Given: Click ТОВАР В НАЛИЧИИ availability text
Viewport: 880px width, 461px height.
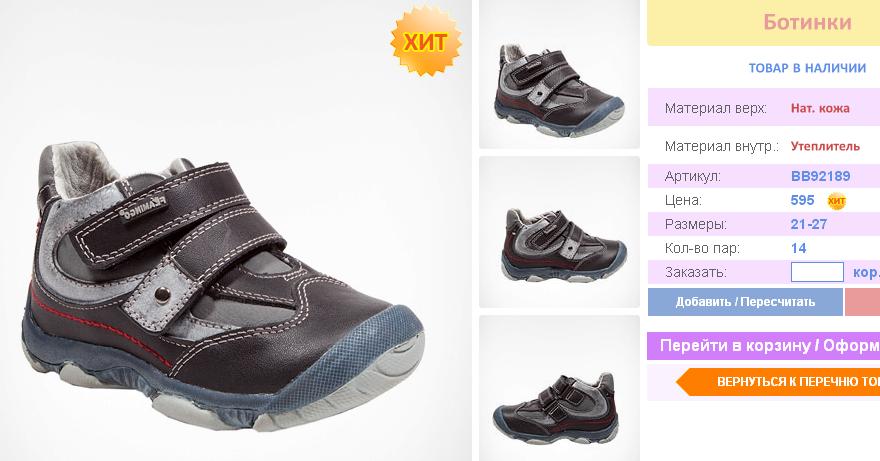Looking at the screenshot, I should pos(807,68).
